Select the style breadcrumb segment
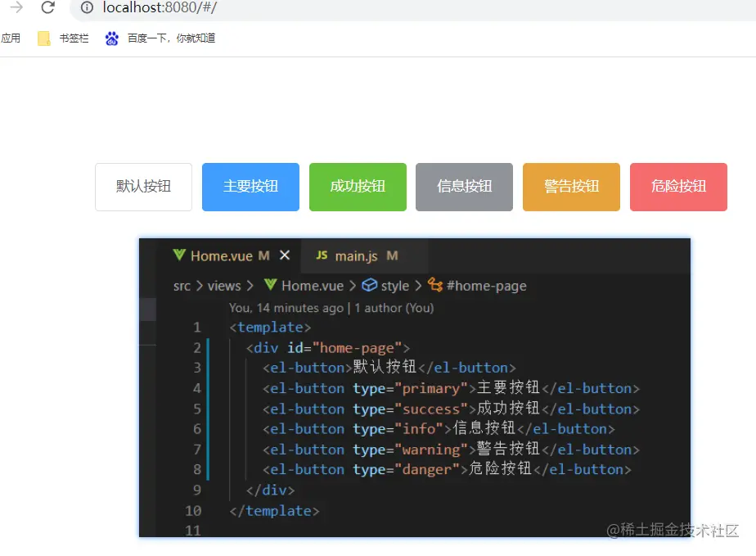This screenshot has width=756, height=556. (395, 286)
